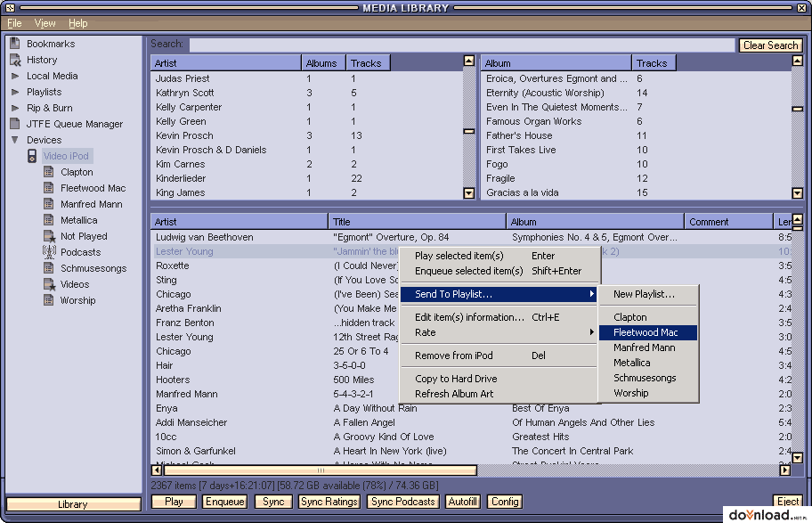Expand the Local Media tree node
This screenshot has height=523, width=812.
pos(15,76)
